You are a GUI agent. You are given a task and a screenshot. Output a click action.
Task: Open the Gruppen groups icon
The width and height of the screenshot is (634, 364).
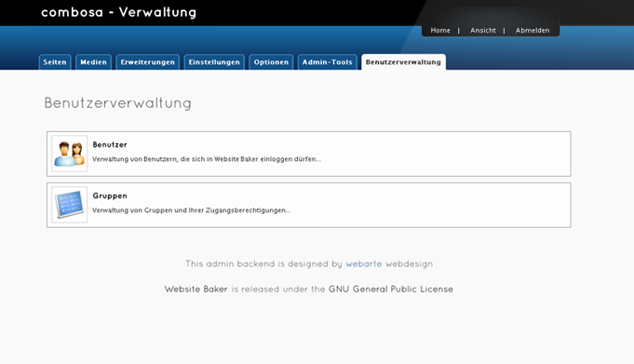pyautogui.click(x=70, y=205)
